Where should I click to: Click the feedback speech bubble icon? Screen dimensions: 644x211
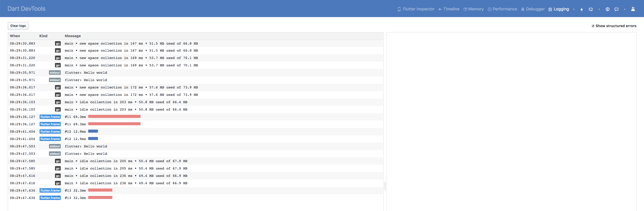tap(616, 9)
